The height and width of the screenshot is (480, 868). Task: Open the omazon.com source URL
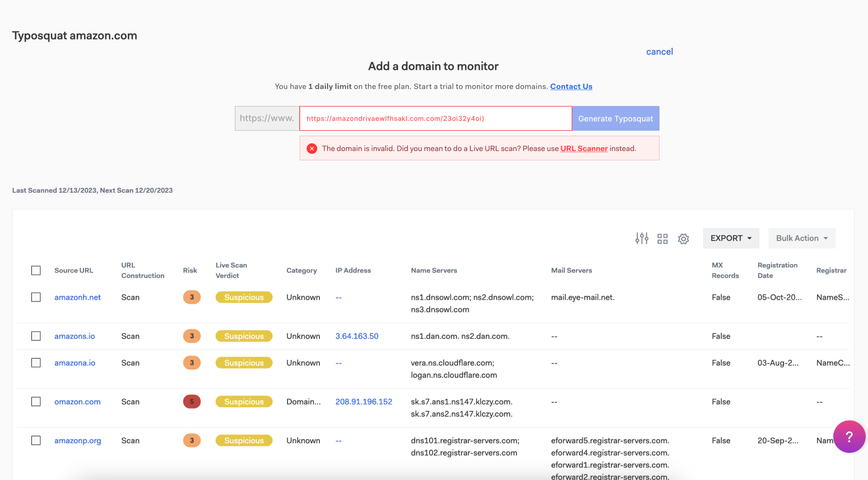(x=77, y=402)
